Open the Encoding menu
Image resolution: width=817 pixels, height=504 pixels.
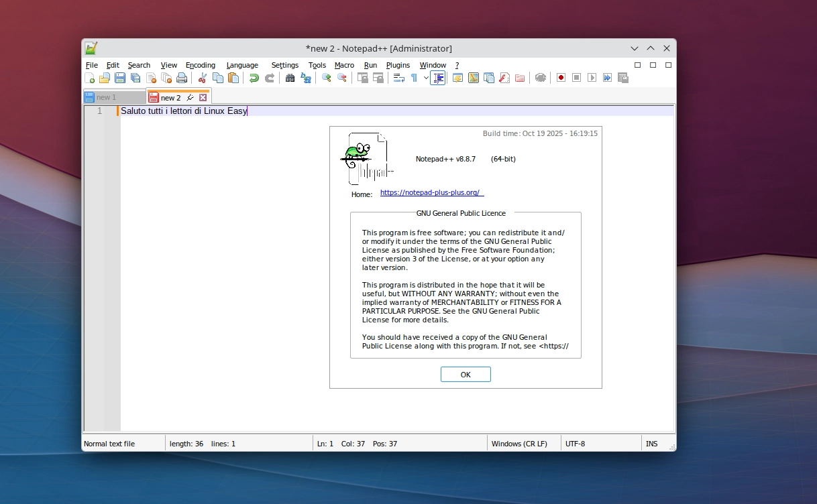point(200,65)
